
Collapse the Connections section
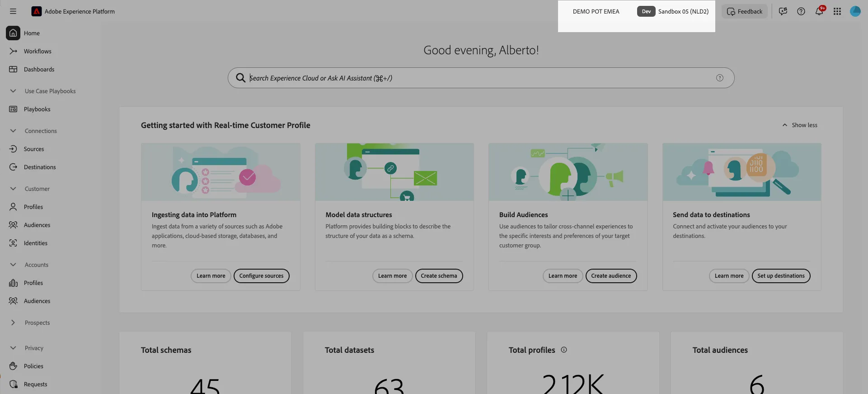(x=13, y=131)
